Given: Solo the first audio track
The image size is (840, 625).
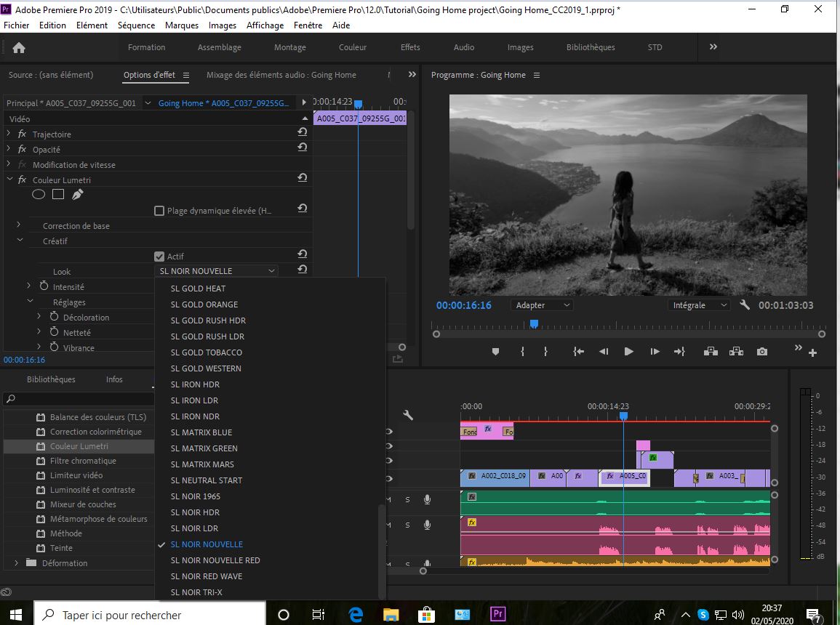Looking at the screenshot, I should 408,499.
